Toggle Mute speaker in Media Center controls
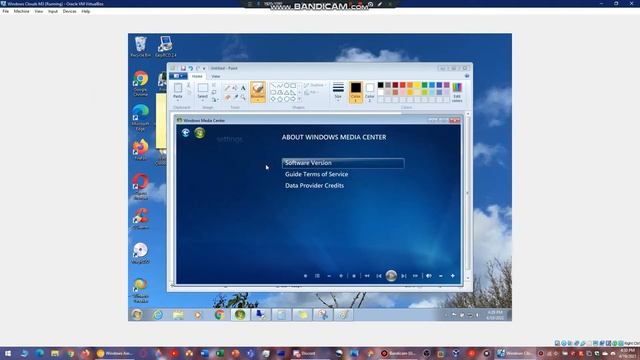Viewport: 640px width, 360px height. 429,276
